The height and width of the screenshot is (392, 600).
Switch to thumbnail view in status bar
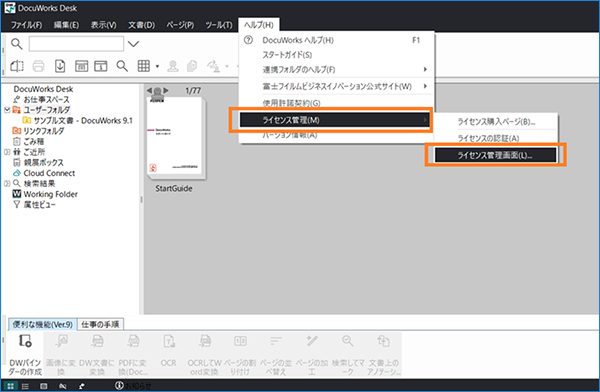point(10,386)
